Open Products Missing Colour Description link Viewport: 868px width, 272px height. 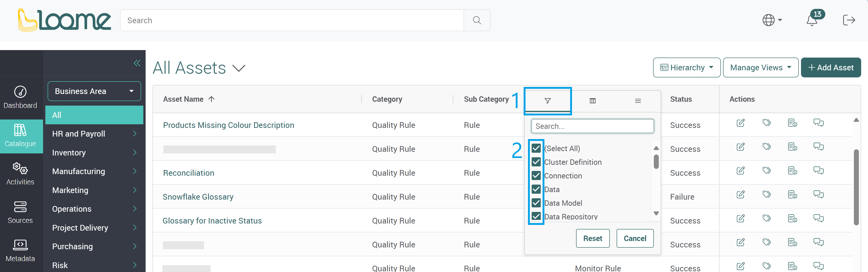tap(229, 125)
